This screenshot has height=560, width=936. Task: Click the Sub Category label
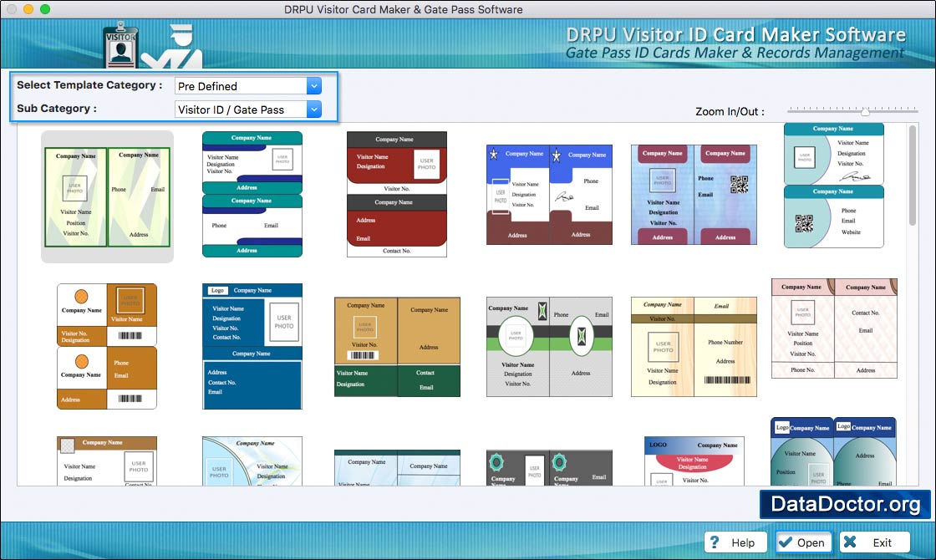pos(57,109)
